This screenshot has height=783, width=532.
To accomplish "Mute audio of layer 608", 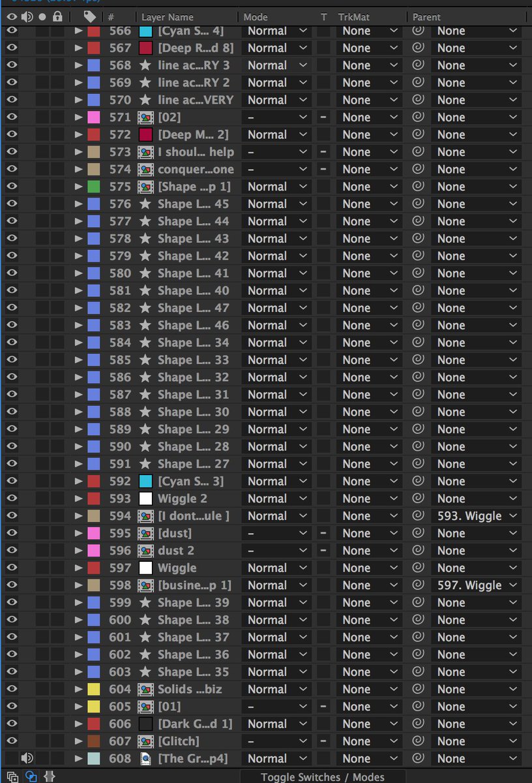I will 27,759.
